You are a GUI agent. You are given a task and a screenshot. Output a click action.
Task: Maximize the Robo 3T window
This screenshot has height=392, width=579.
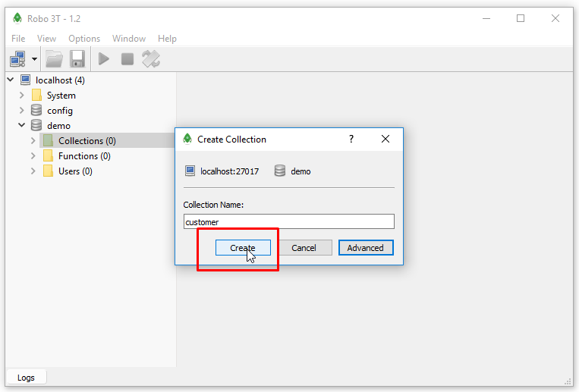[521, 18]
